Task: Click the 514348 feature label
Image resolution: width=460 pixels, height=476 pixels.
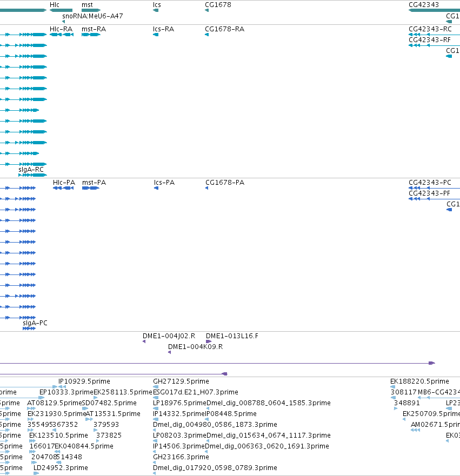Action: click(69, 457)
